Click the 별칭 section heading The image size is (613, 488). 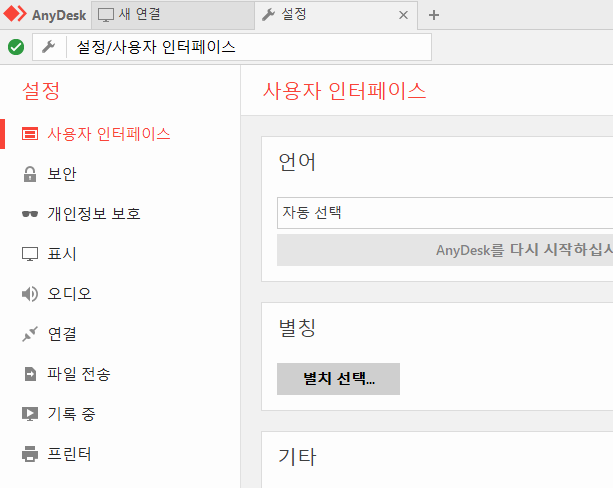(x=297, y=328)
